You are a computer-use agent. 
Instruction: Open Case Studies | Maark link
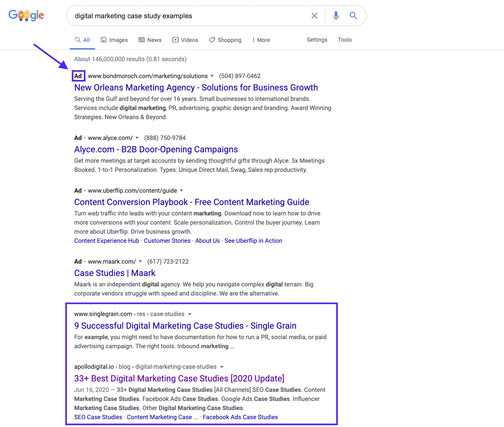click(x=115, y=273)
